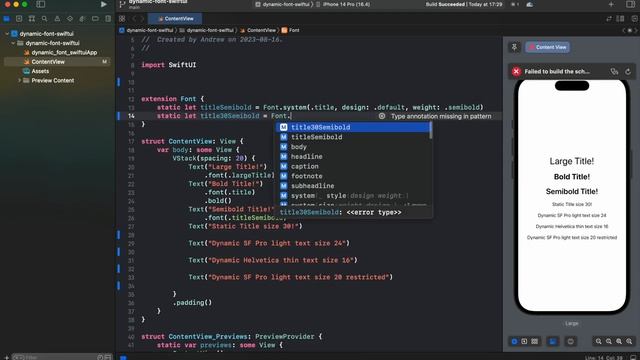Click the plus Library button
The width and height of the screenshot is (640, 360).
pyautogui.click(x=611, y=4)
